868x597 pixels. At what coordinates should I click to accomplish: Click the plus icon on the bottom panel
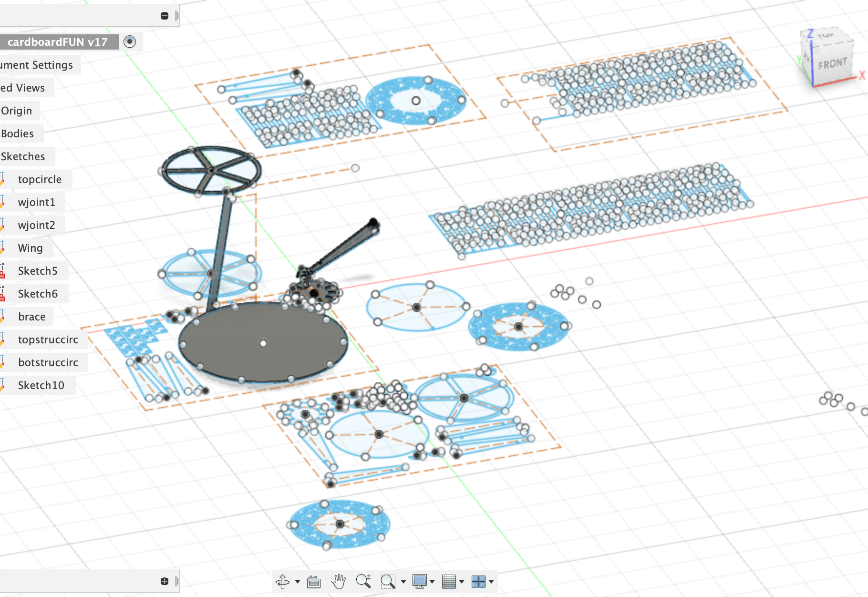(165, 581)
